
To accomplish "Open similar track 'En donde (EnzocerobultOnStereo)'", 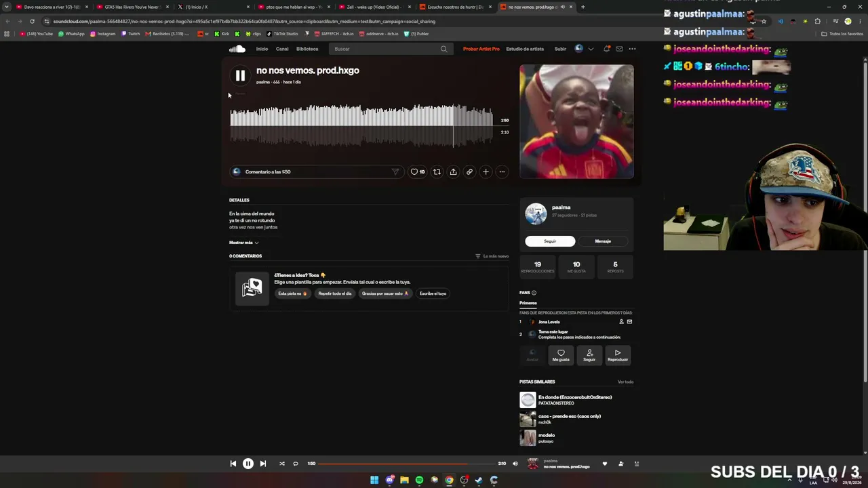I will click(x=575, y=397).
